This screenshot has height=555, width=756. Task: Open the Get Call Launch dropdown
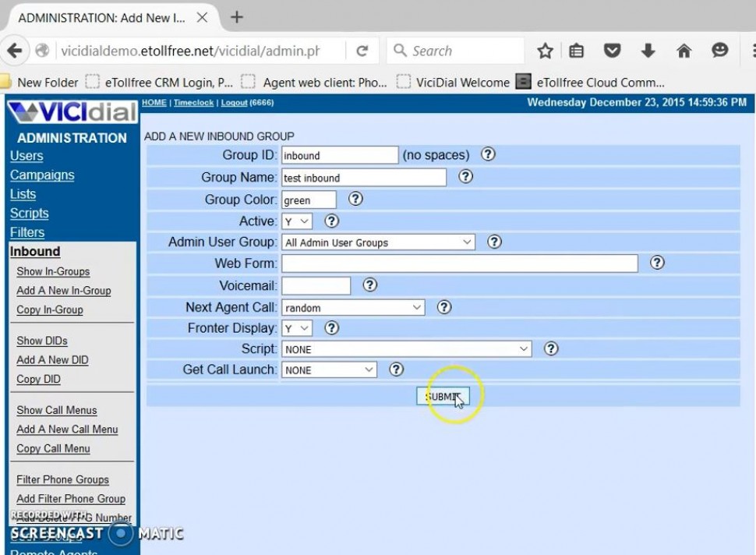(330, 369)
